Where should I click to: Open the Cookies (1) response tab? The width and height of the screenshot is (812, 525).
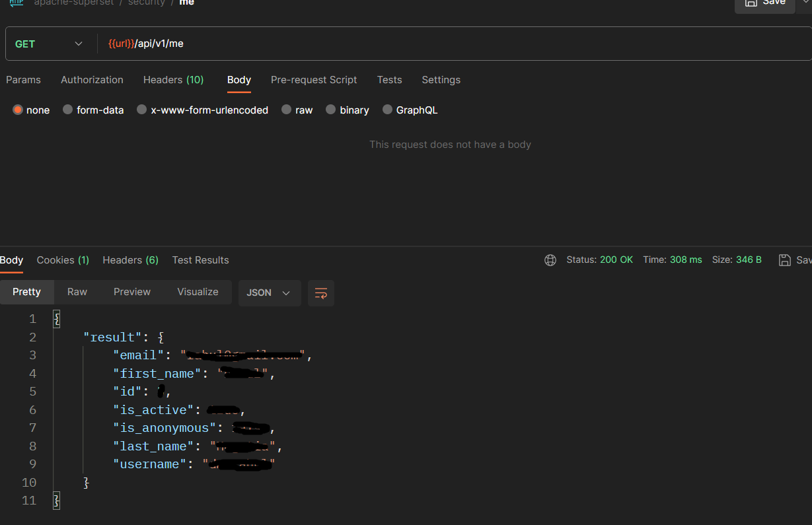coord(63,260)
